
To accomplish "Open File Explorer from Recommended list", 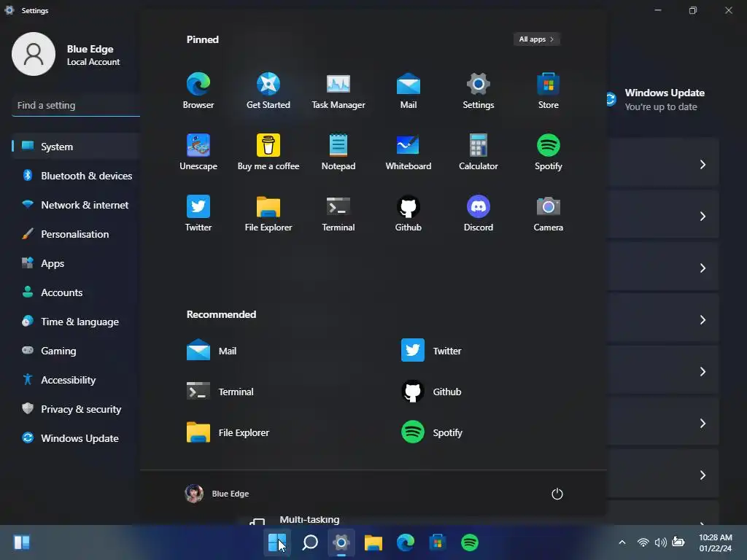I will (228, 432).
